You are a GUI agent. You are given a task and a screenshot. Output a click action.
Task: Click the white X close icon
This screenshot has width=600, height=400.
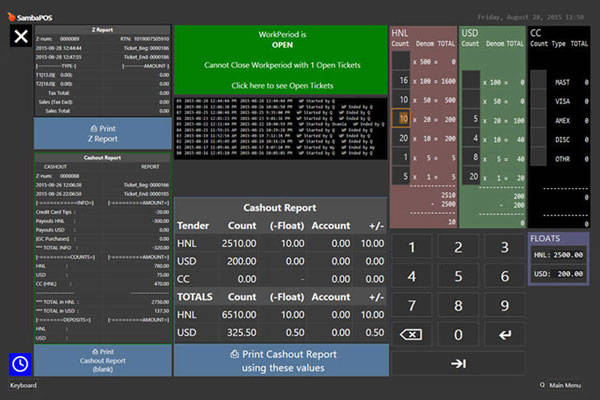(x=20, y=37)
